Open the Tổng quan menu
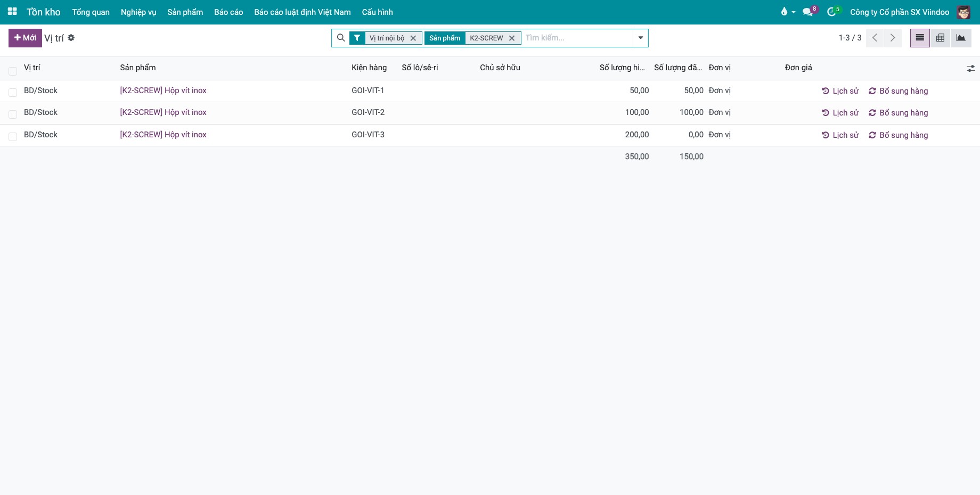 point(91,12)
